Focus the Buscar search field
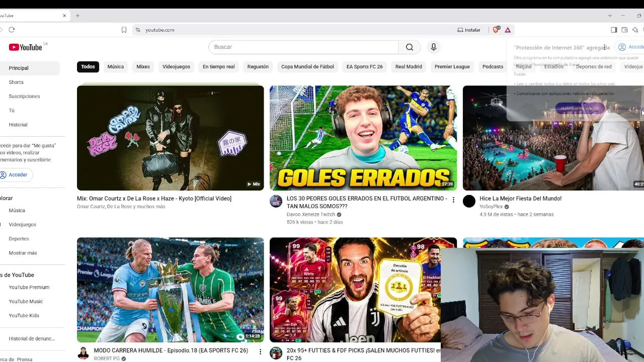 click(303, 47)
